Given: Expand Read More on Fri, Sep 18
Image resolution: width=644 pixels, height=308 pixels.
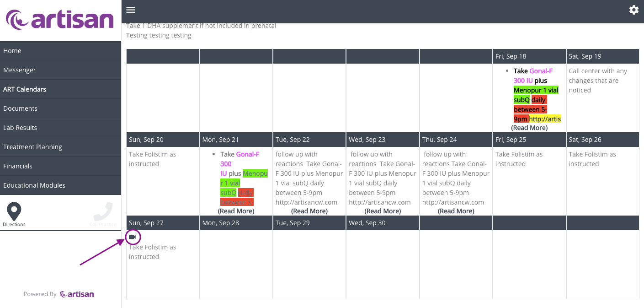Looking at the screenshot, I should tap(529, 128).
